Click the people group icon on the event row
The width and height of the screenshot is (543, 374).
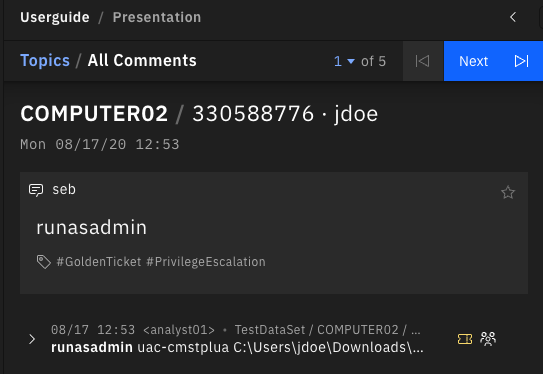coord(488,339)
